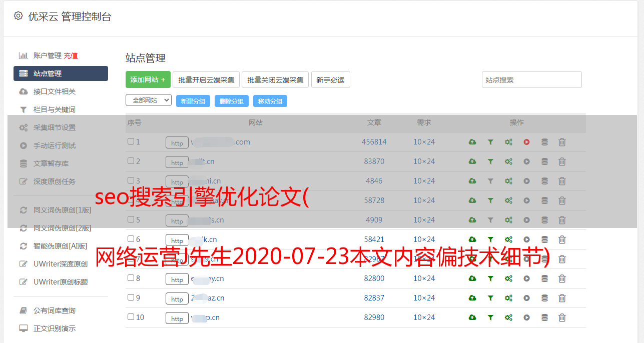
Task: Click the red 充值 link
Action: (x=71, y=55)
